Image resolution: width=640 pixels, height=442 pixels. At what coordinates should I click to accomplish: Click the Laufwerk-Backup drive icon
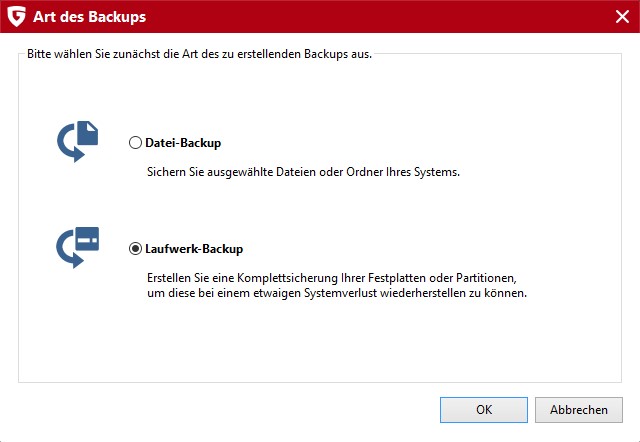click(x=78, y=247)
